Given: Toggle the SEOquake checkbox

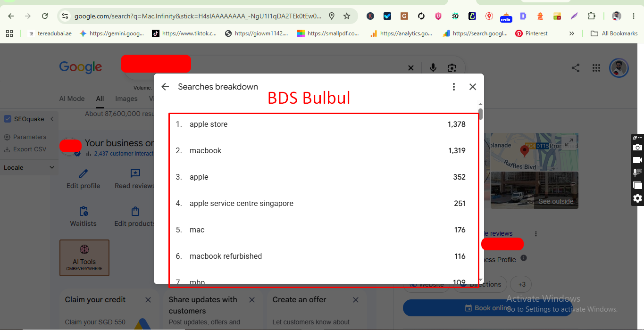Looking at the screenshot, I should point(8,119).
